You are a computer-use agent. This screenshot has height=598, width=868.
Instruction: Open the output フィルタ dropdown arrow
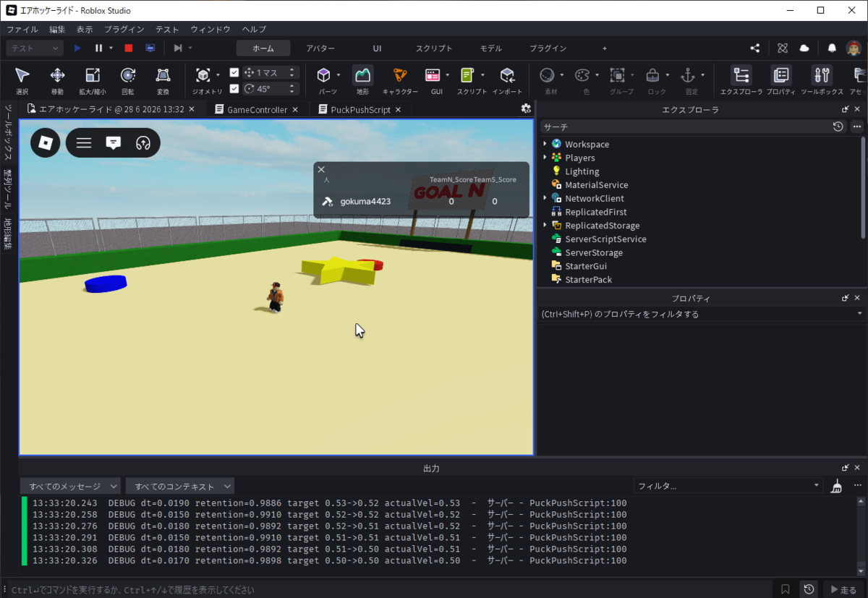[817, 486]
